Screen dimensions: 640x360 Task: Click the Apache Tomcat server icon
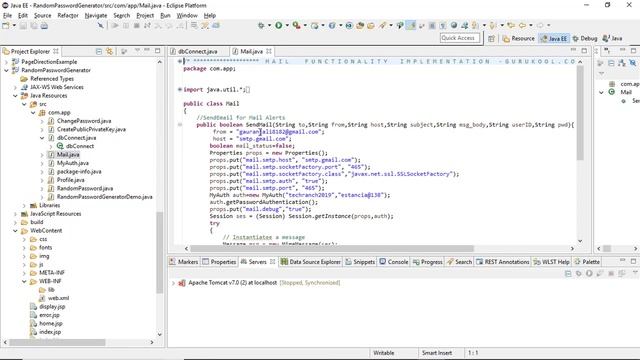pyautogui.click(x=182, y=283)
